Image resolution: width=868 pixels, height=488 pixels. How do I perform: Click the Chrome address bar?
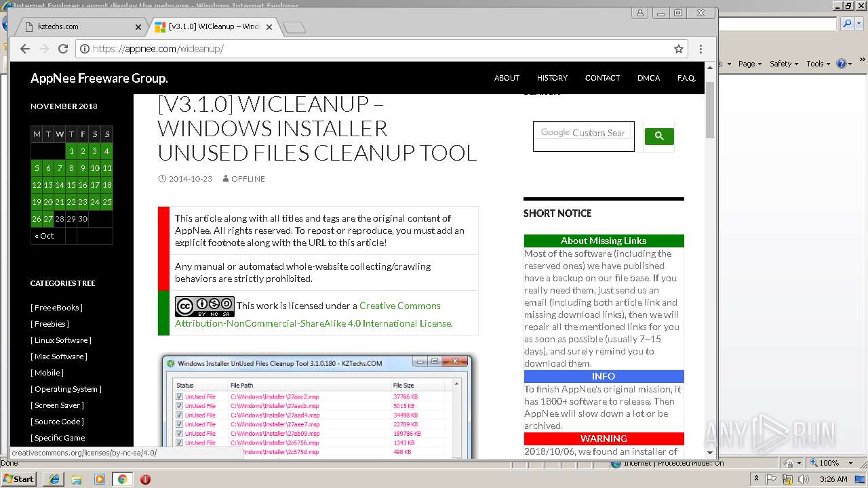tap(380, 49)
